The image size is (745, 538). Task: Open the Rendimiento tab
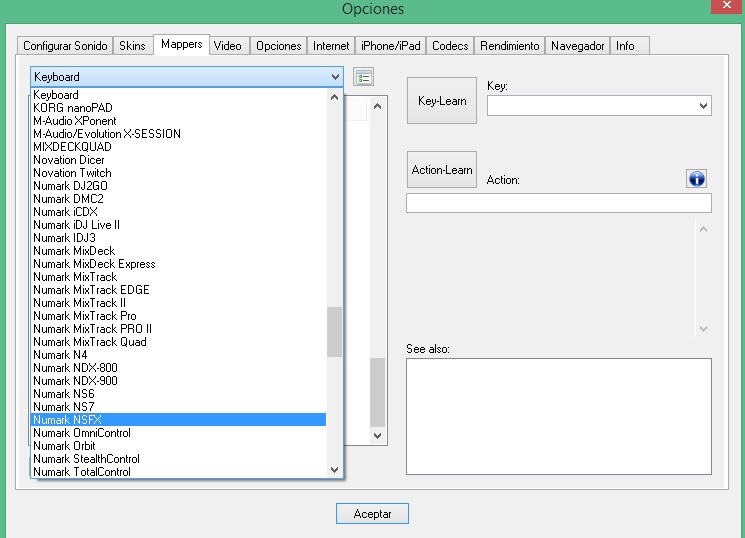click(x=509, y=46)
